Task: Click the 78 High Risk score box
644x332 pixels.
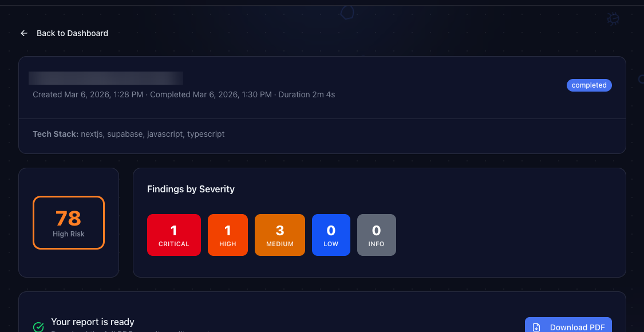Action: tap(69, 223)
